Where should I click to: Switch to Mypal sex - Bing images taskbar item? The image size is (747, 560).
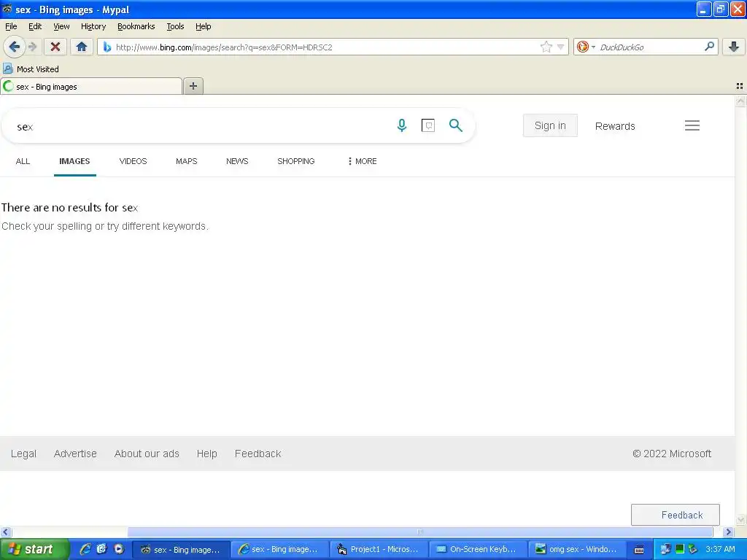(x=181, y=549)
